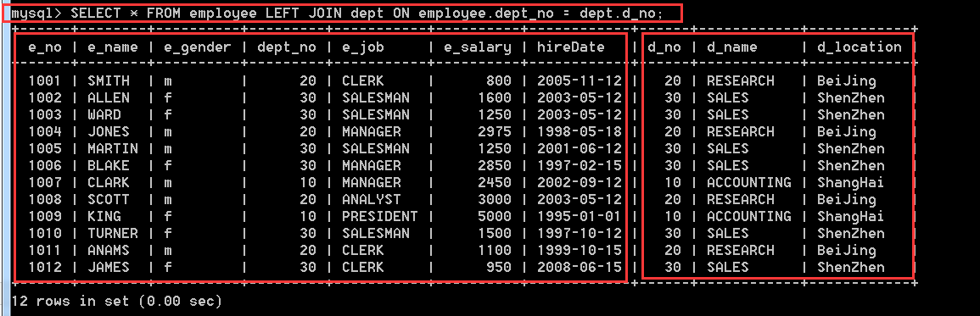Select employee number 1002

point(45,97)
